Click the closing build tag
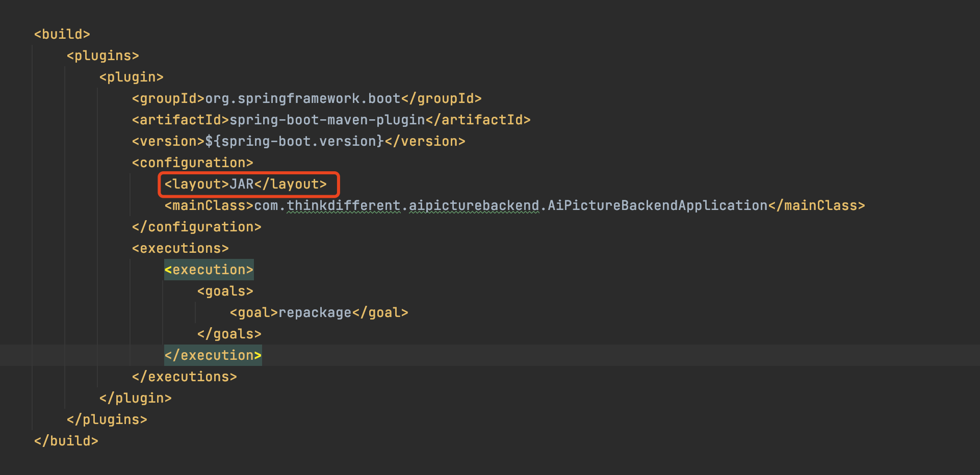This screenshot has width=980, height=475. [x=66, y=441]
